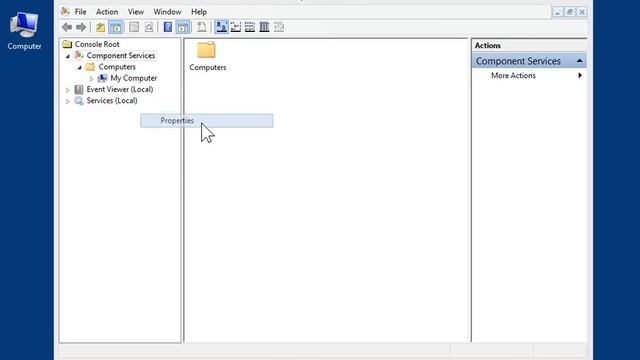The width and height of the screenshot is (640, 360).
Task: Click the console icon left of File menu
Action: [x=65, y=11]
